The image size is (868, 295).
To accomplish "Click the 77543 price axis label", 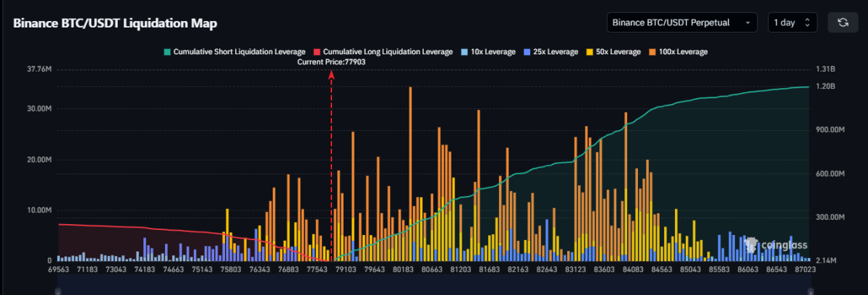I will [318, 269].
